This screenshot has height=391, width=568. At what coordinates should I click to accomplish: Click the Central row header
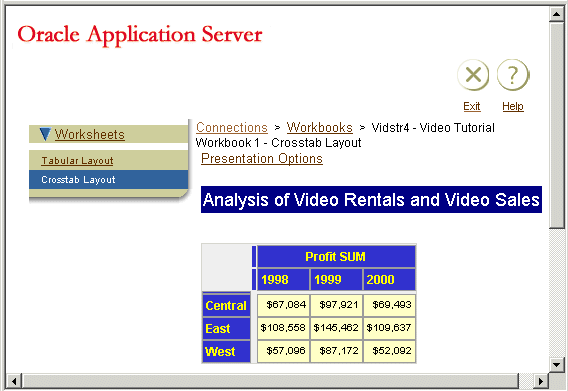226,305
